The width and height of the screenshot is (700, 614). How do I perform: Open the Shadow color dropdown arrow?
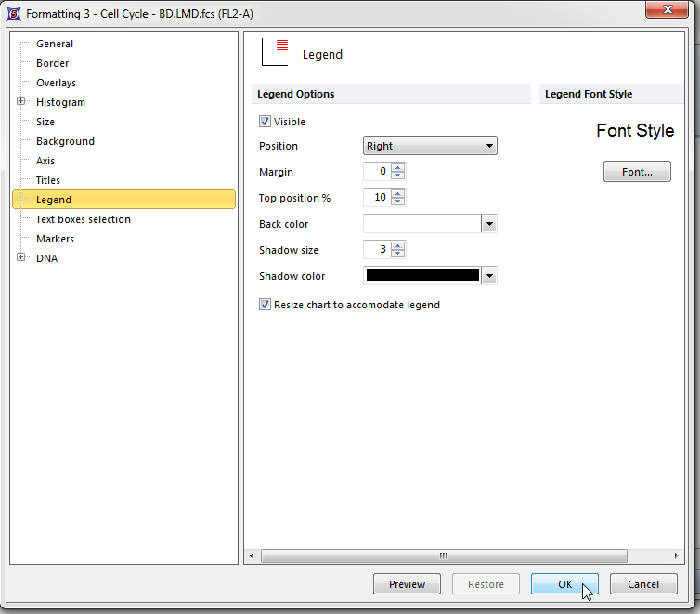pyautogui.click(x=489, y=276)
